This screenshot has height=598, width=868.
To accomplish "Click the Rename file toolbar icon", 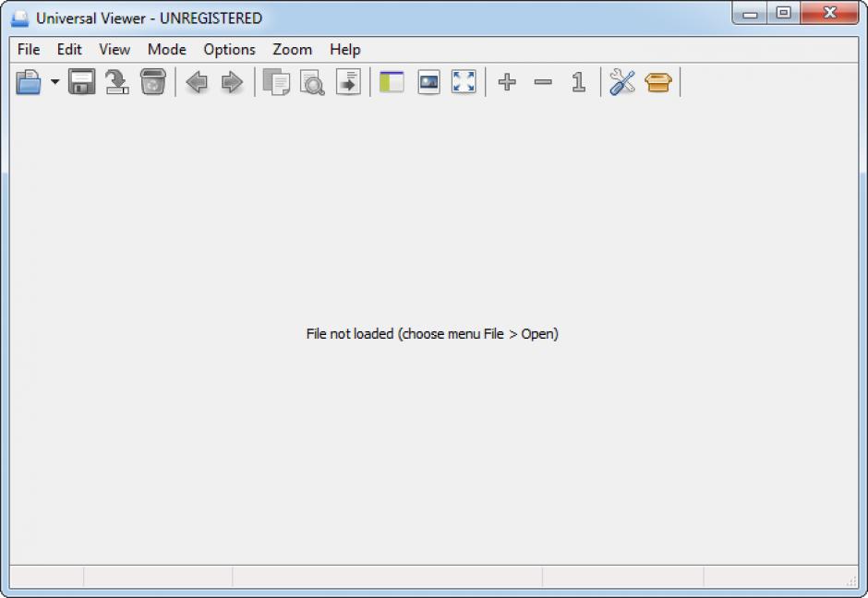I will [x=116, y=82].
